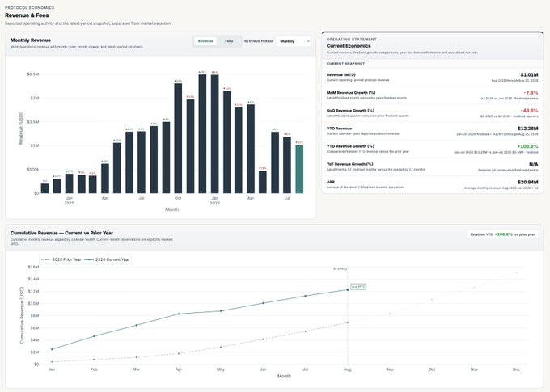Click the $2.5M y-axis label in Monthly Revenue
The height and width of the screenshot is (392, 550).
click(x=33, y=74)
